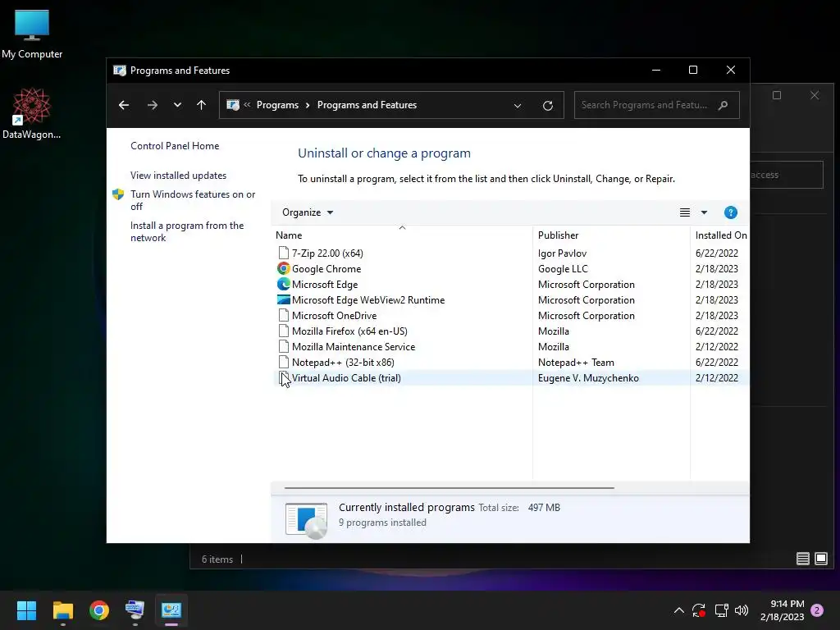Click the Microsoft Edge WebView2 Runtime icon

(283, 300)
